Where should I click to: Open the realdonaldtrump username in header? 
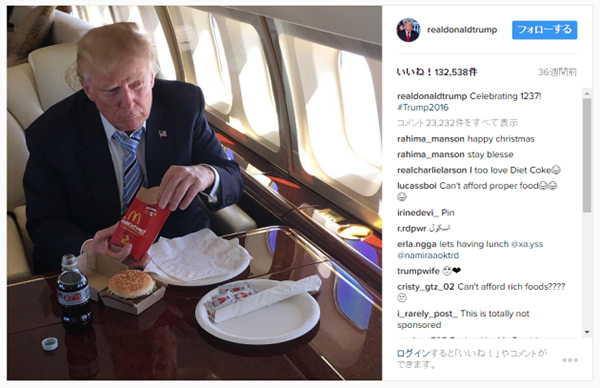[x=462, y=30]
